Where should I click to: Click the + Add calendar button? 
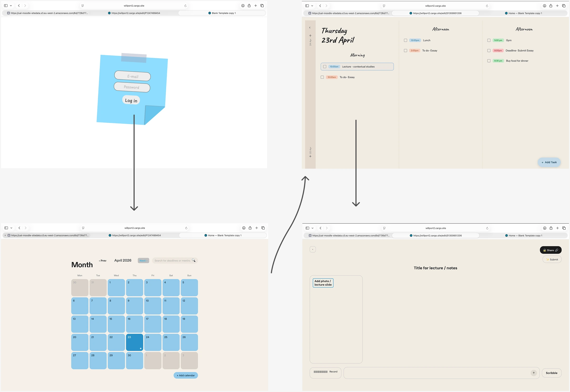coord(186,375)
